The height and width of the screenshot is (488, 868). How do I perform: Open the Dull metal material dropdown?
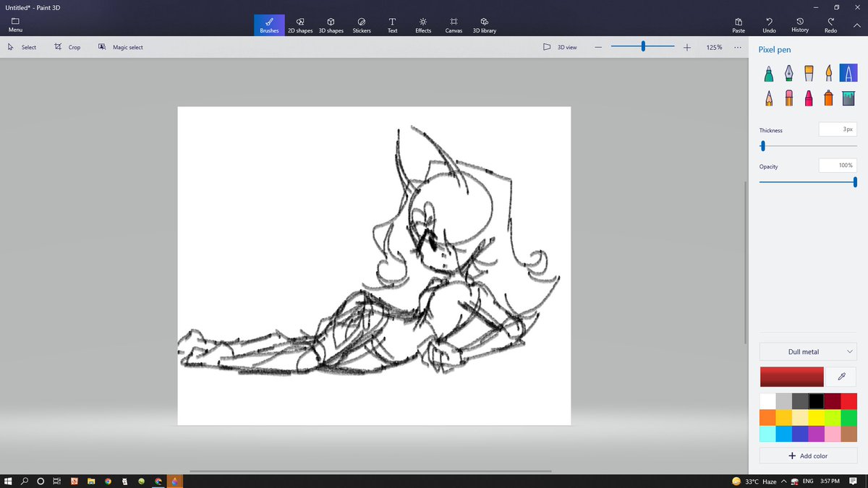coord(808,352)
